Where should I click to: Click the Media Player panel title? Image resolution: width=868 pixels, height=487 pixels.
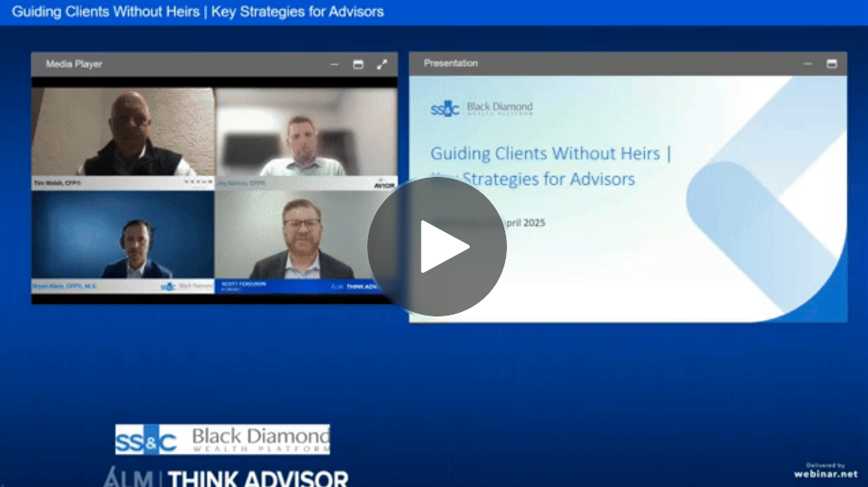click(74, 64)
